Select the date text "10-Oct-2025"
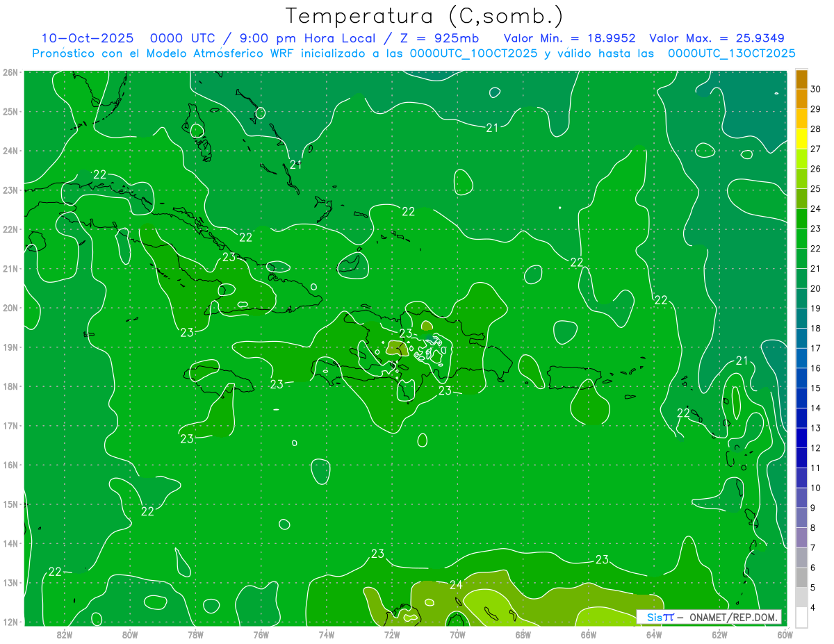The image size is (834, 644). 87,38
